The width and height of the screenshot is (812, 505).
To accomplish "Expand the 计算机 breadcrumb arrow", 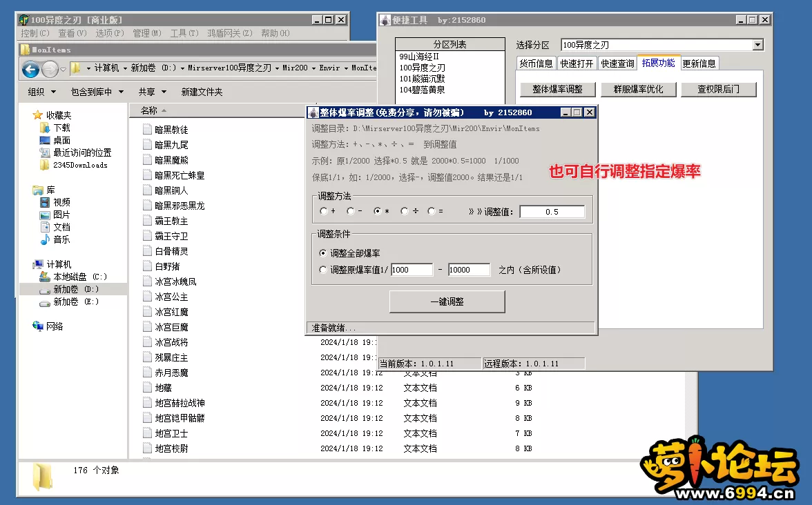I will 125,68.
